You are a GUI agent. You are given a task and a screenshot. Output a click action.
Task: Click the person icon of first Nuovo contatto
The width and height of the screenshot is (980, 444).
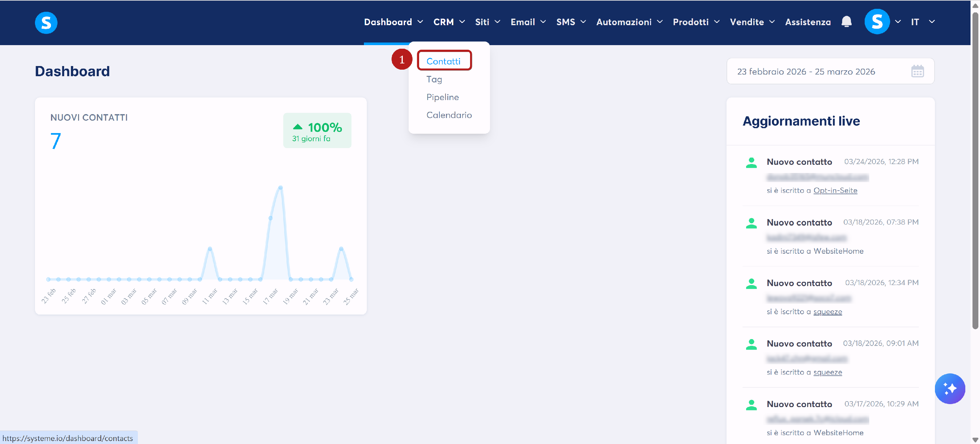[x=751, y=162]
